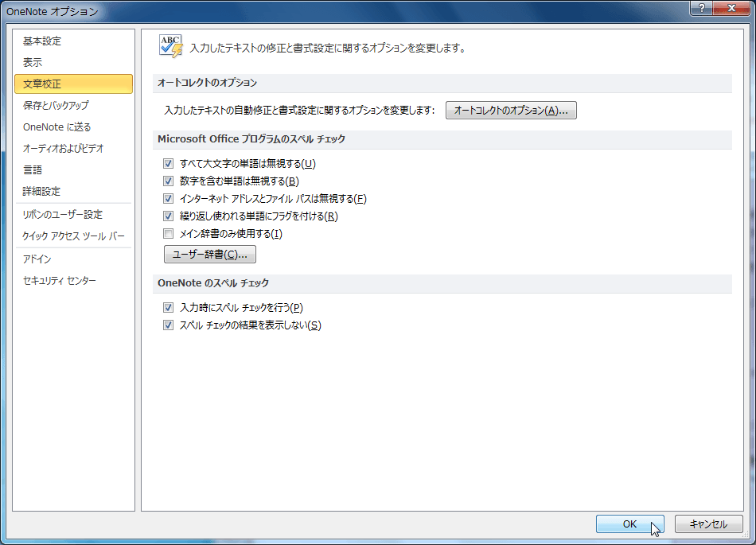Click the ABC proofing icon at top

pyautogui.click(x=170, y=46)
